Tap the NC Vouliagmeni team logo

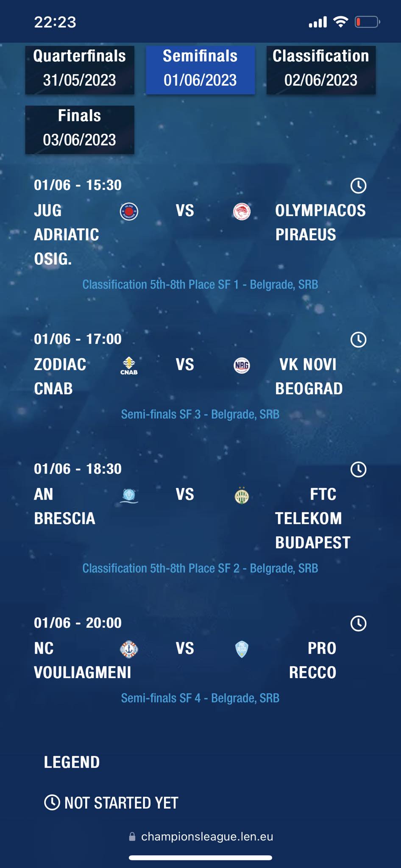tap(129, 649)
